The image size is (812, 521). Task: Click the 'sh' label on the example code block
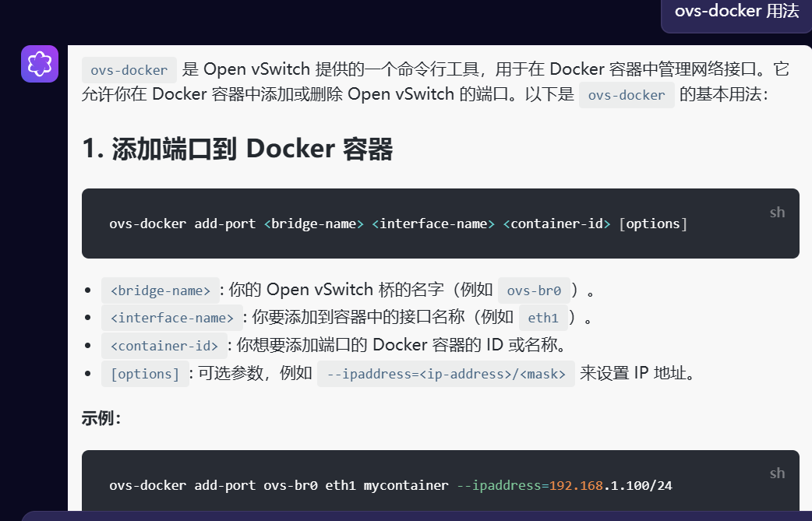[777, 473]
